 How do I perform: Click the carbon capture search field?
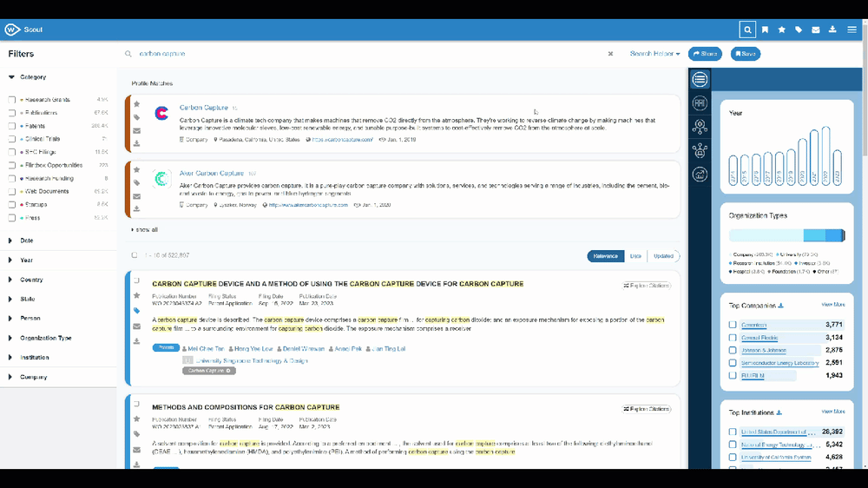(347, 54)
